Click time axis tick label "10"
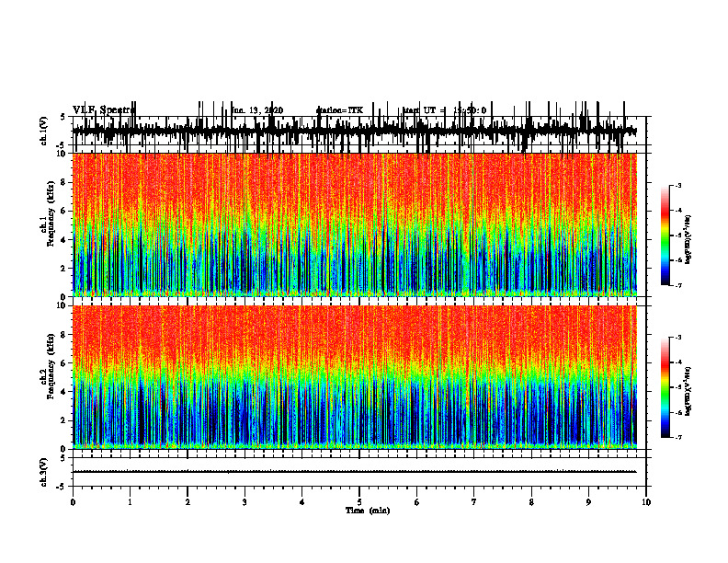 [646, 502]
